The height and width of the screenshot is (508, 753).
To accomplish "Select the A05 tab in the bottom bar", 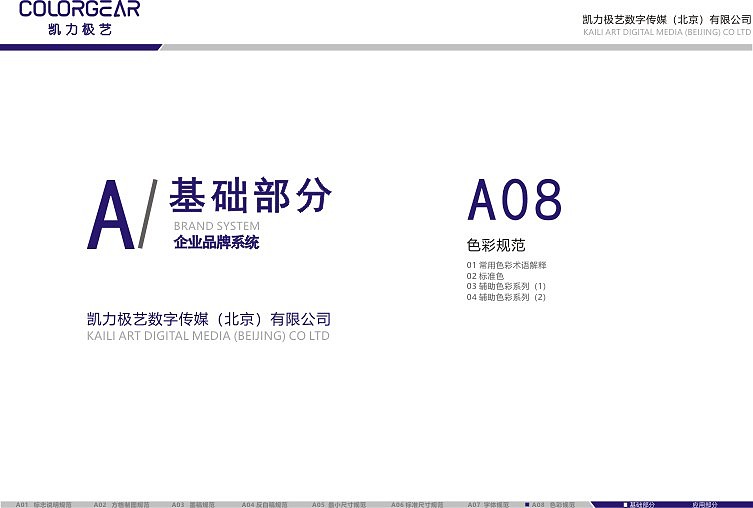I will [x=339, y=505].
